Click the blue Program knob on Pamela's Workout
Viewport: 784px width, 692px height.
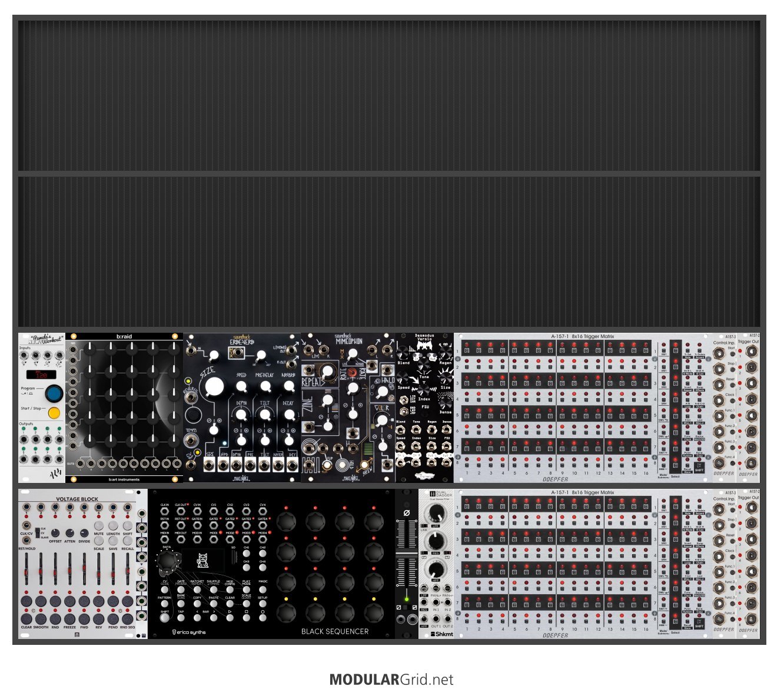[x=55, y=393]
